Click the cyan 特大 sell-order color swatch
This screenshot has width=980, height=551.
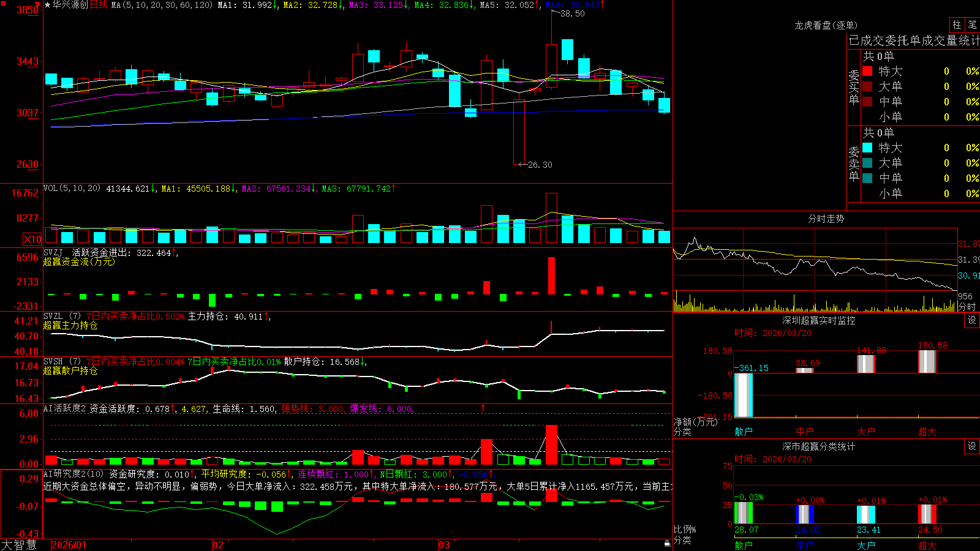(867, 148)
